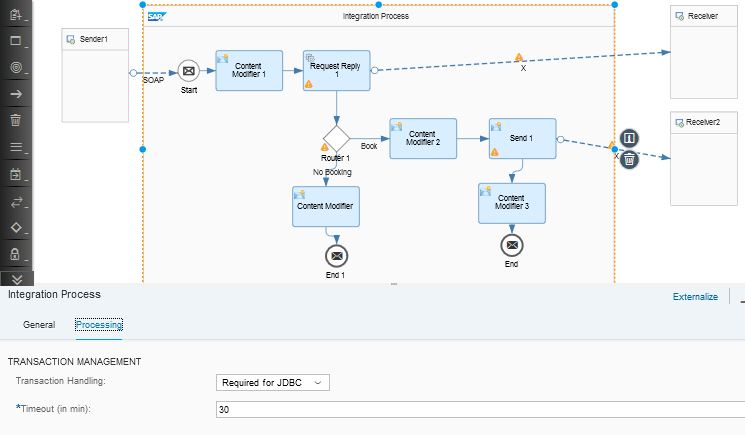Expand palette with double chevron icon

point(17,279)
